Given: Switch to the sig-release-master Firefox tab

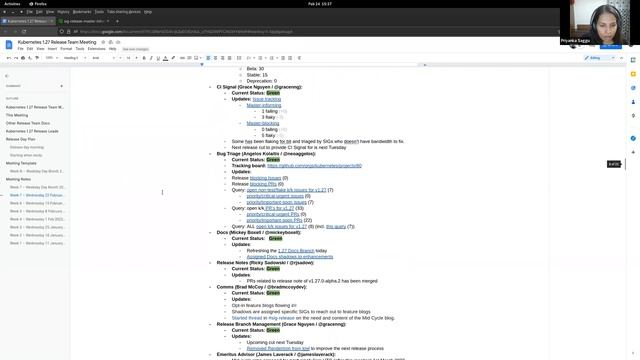Looking at the screenshot, I should pos(84,21).
